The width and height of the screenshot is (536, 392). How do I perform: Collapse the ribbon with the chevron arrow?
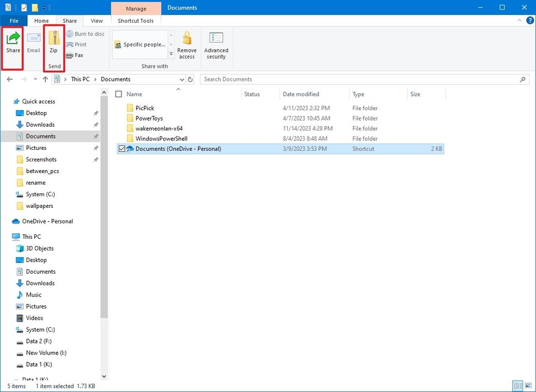[518, 20]
